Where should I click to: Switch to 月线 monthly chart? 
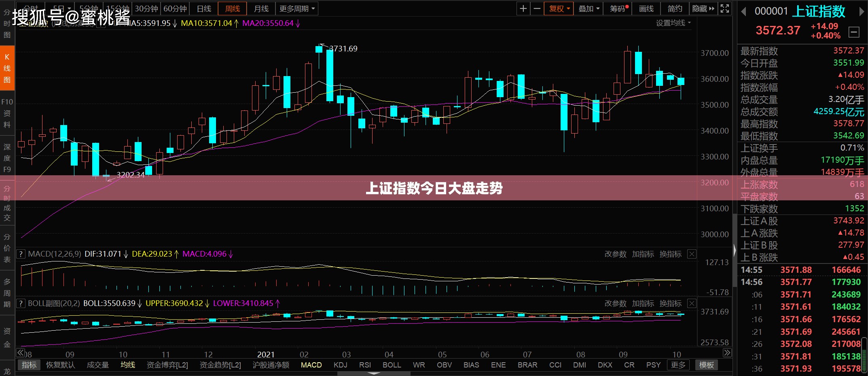[261, 8]
